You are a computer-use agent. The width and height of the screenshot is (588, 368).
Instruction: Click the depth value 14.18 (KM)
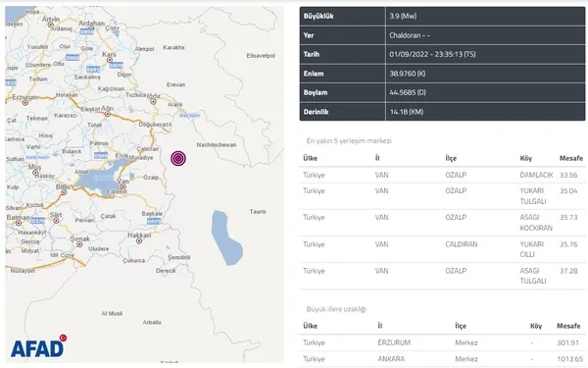click(x=407, y=112)
